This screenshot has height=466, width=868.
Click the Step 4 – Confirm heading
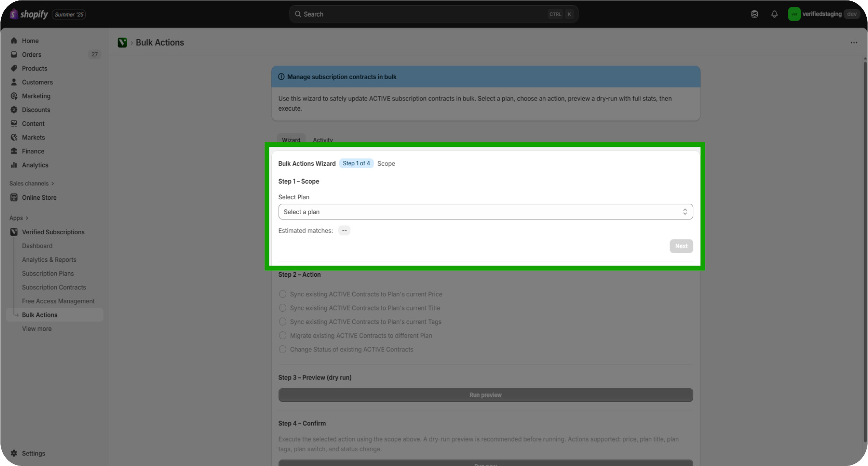pos(302,424)
